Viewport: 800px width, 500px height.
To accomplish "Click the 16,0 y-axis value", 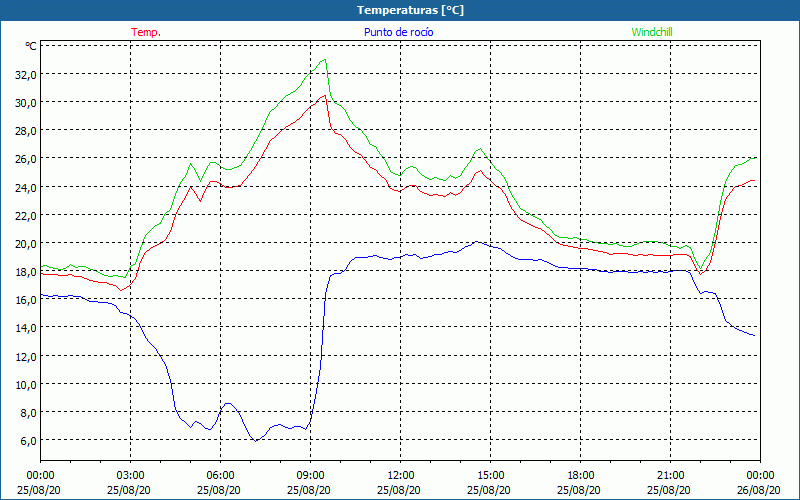I will coord(26,299).
